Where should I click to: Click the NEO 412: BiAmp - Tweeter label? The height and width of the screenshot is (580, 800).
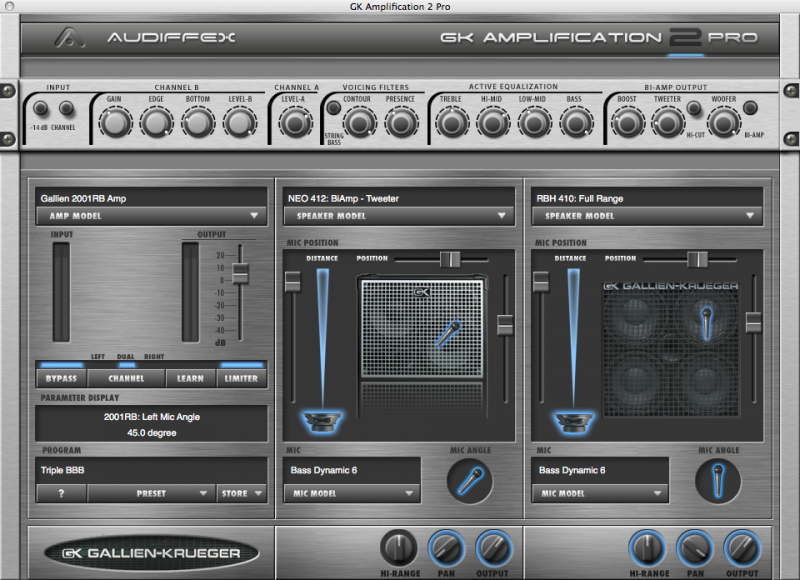[343, 198]
